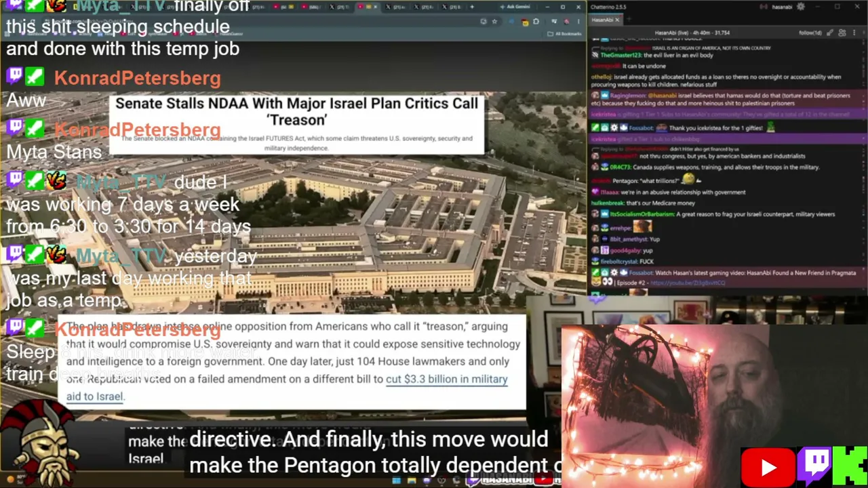Viewport: 868px width, 488px height.
Task: Close the HasanAbi tab in Chatterino
Action: (x=617, y=20)
